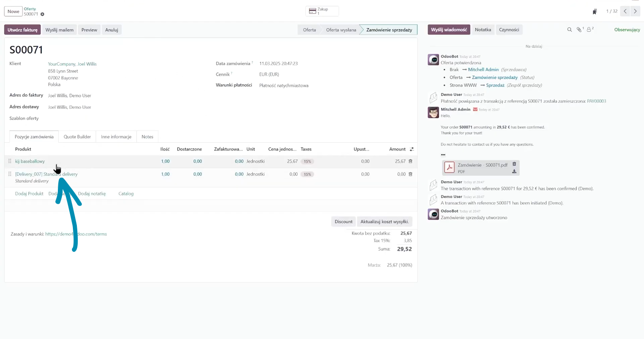The image size is (644, 339).
Task: Open the column options adjuster beside Amount
Action: (412, 149)
